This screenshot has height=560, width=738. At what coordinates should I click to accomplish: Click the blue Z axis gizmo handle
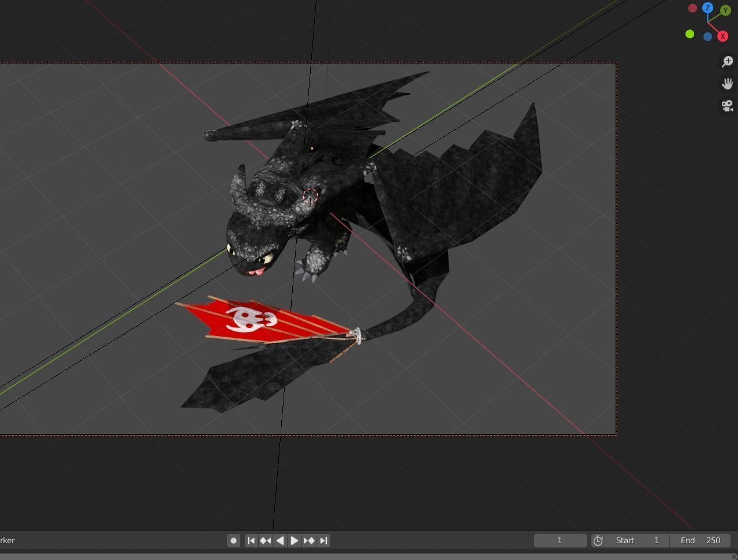point(707,8)
